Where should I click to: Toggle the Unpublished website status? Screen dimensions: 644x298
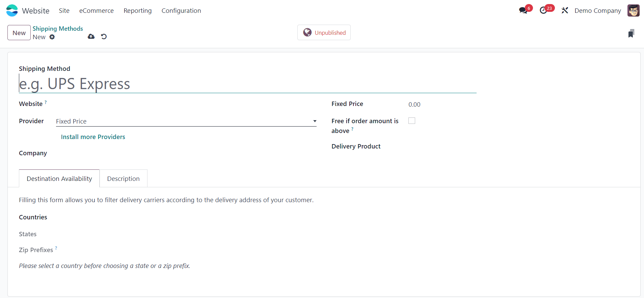(324, 32)
